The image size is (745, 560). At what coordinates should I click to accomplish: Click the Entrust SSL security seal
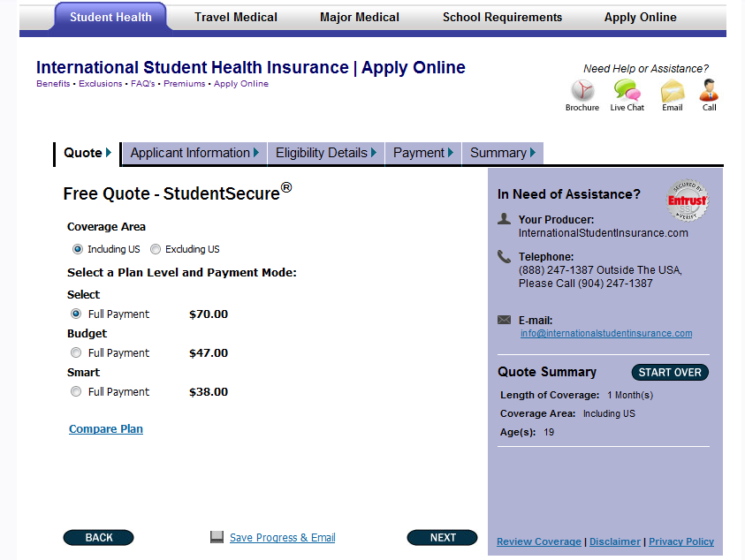688,201
